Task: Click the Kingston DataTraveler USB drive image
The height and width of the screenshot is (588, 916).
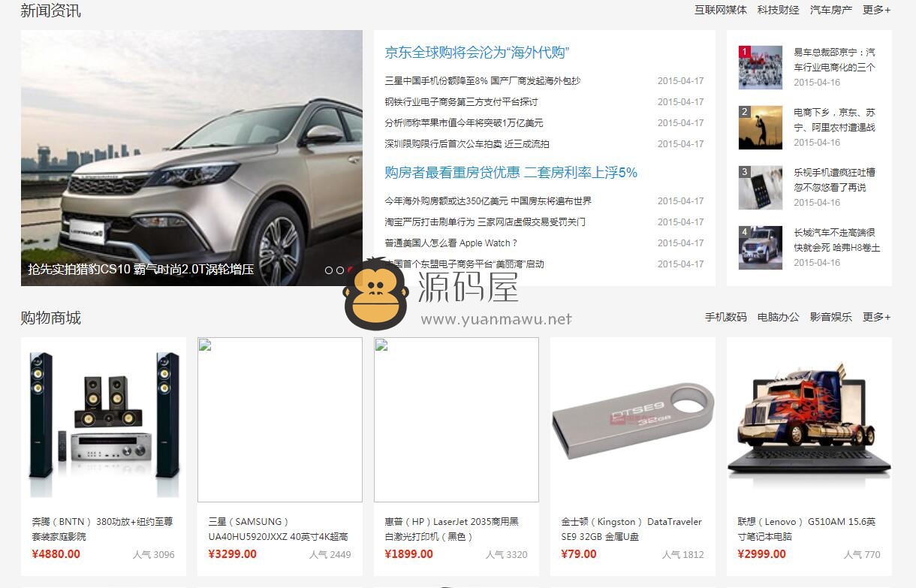Action: [x=633, y=420]
